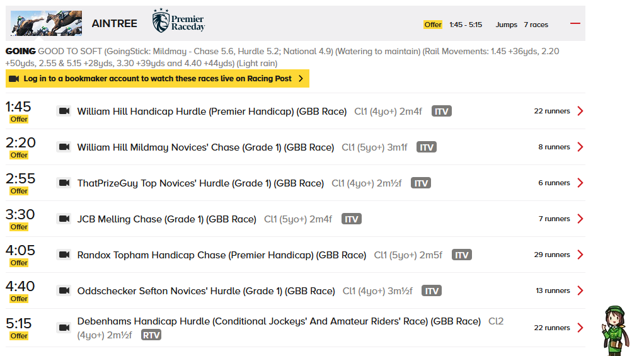The height and width of the screenshot is (356, 644).
Task: Click video camera icon for 5:15 race
Action: tap(64, 328)
